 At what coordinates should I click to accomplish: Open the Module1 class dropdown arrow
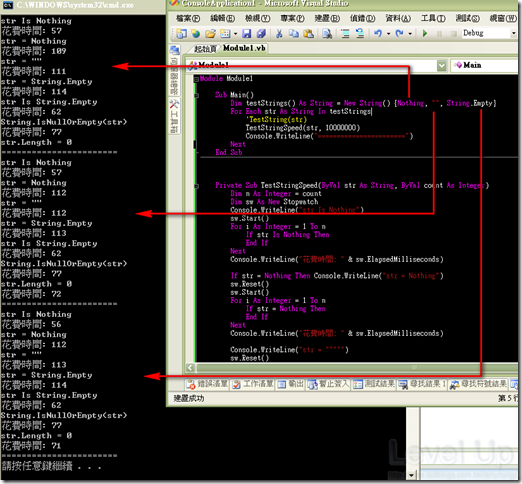tap(441, 65)
